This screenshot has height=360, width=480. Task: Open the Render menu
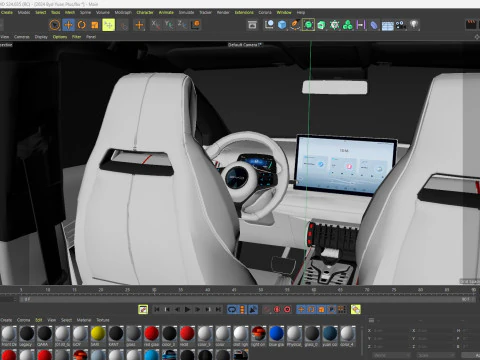pyautogui.click(x=223, y=12)
